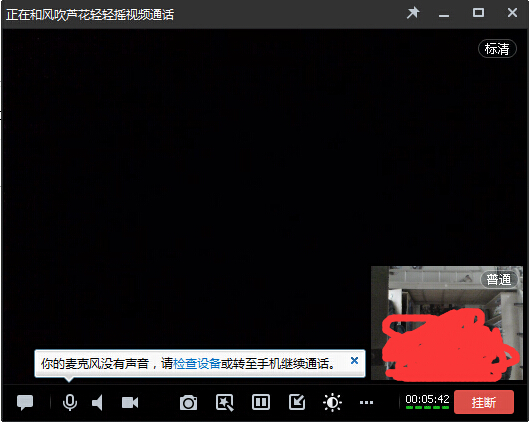The width and height of the screenshot is (529, 422).
Task: Click the call duration 00:05:42
Action: [427, 399]
